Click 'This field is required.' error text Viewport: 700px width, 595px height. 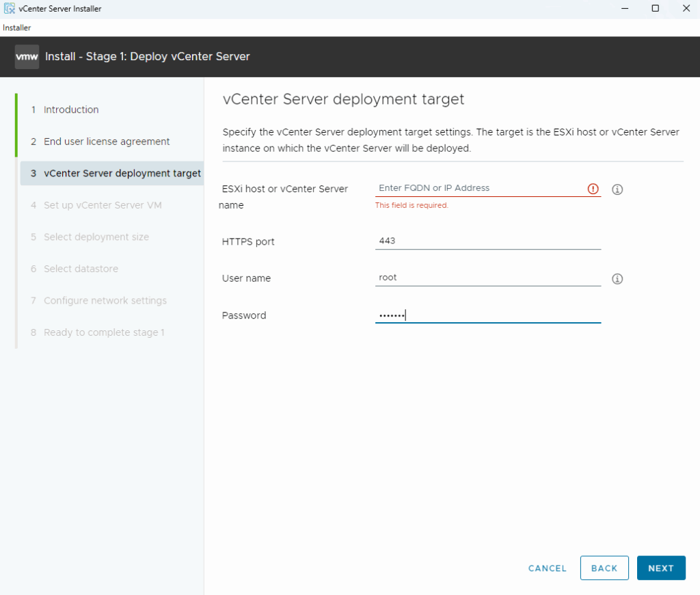tap(412, 205)
